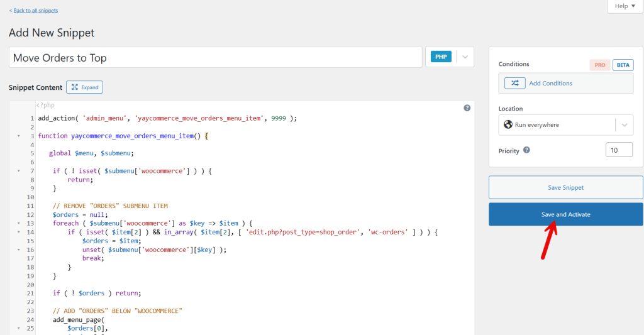This screenshot has width=644, height=335.
Task: Click line number 1 in the gutter
Action: point(32,118)
